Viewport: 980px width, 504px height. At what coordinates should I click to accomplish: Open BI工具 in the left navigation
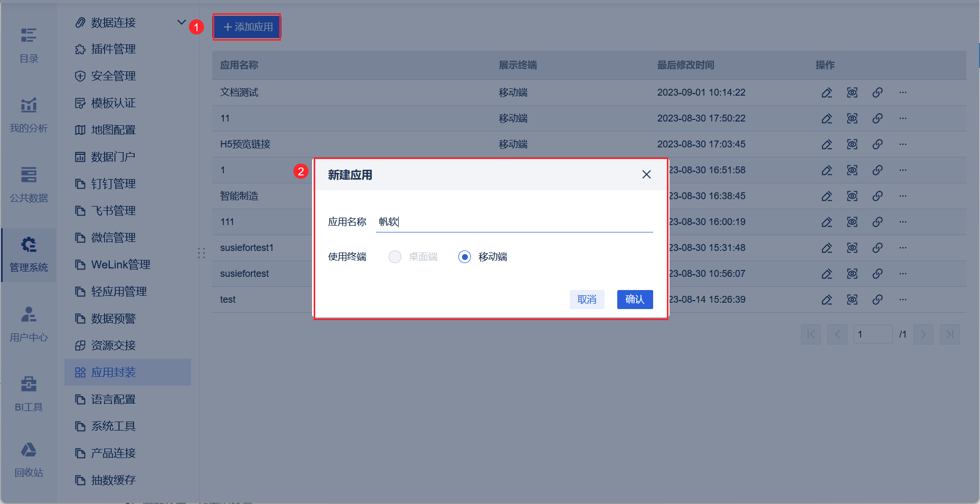pyautogui.click(x=29, y=394)
